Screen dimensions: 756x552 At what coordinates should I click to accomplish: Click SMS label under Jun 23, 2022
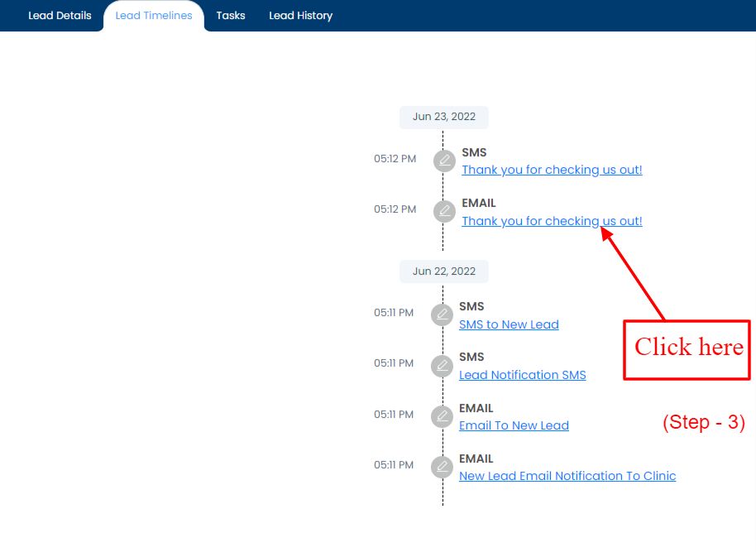475,152
